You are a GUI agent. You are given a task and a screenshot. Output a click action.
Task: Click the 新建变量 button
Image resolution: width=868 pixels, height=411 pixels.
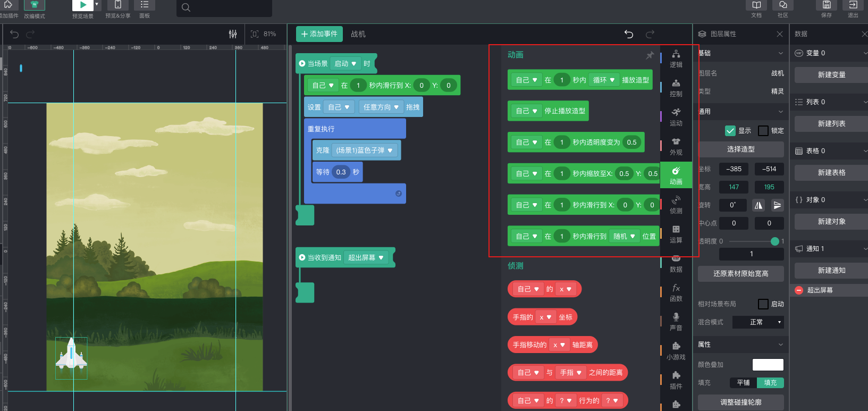click(831, 75)
